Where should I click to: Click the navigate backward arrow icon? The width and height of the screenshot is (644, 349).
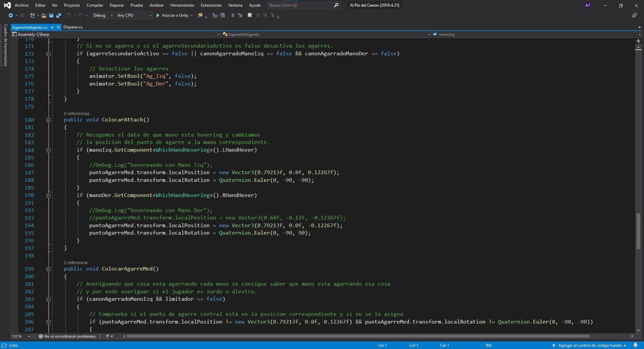click(11, 16)
